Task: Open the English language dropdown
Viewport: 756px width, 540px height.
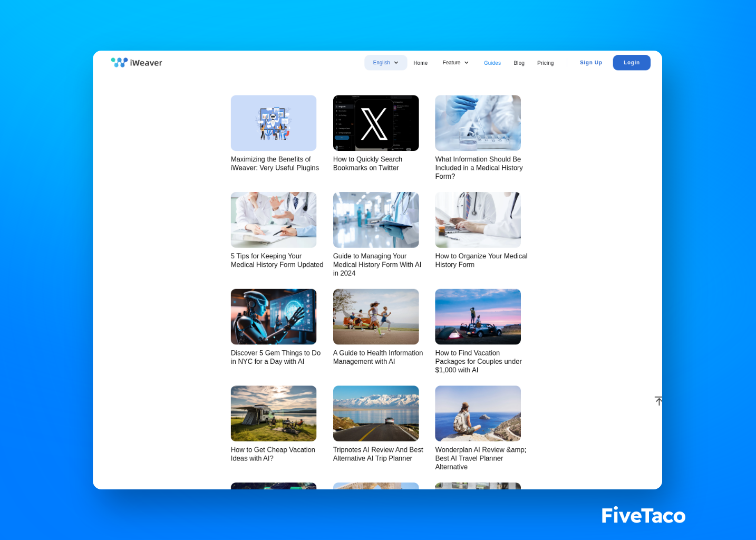Action: coord(385,62)
